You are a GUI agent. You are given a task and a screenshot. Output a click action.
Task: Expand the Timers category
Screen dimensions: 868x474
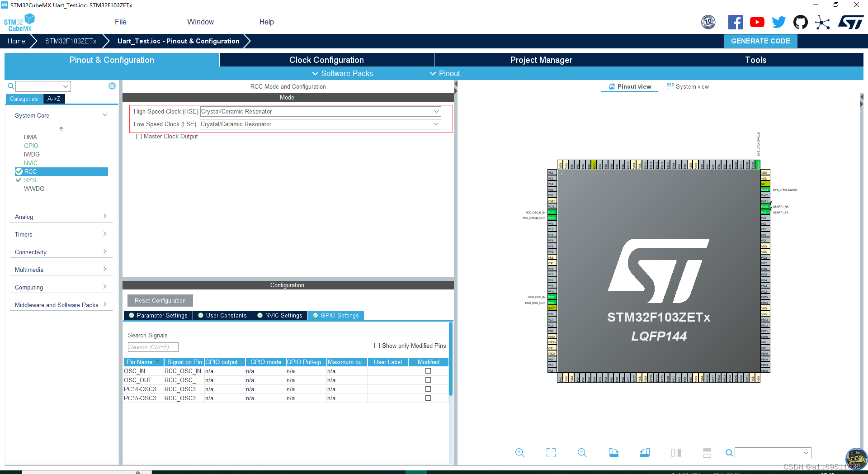(61, 234)
